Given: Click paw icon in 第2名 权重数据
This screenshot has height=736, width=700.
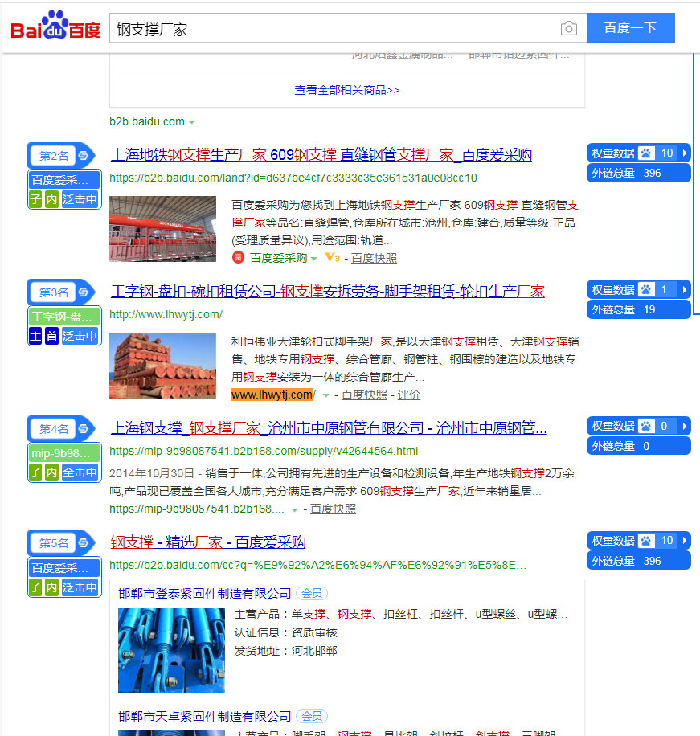Looking at the screenshot, I should click(x=646, y=153).
